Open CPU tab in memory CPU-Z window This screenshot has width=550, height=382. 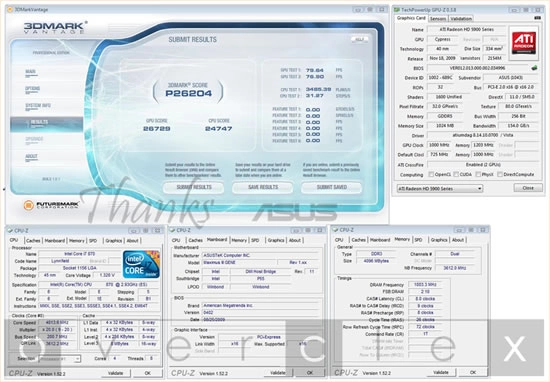pyautogui.click(x=339, y=240)
